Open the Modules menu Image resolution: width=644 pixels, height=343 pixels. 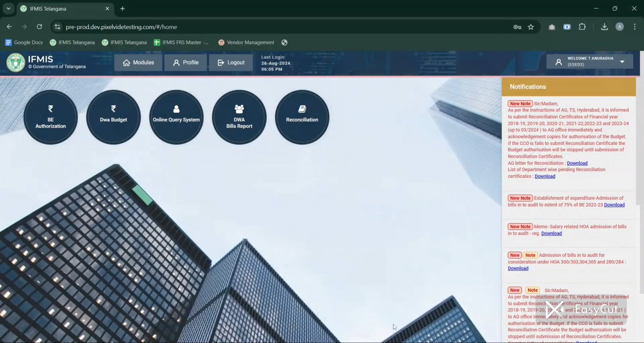[138, 62]
